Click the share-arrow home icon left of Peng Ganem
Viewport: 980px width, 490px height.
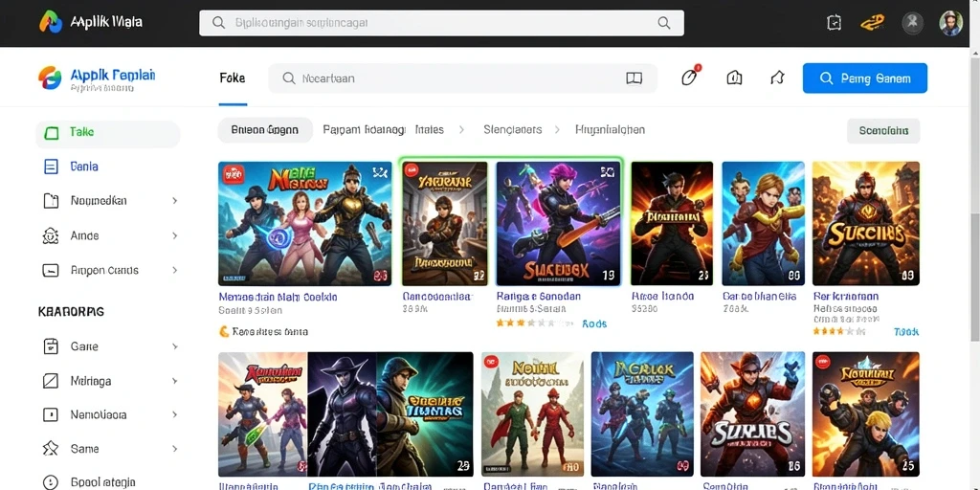pyautogui.click(x=777, y=78)
